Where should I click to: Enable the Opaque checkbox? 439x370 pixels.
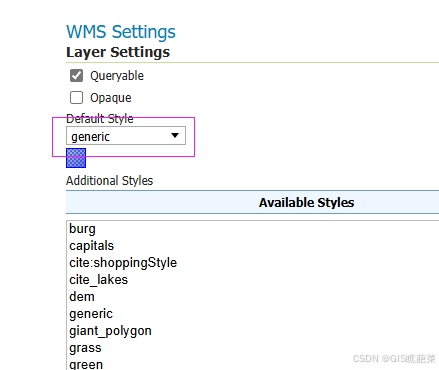coord(76,98)
